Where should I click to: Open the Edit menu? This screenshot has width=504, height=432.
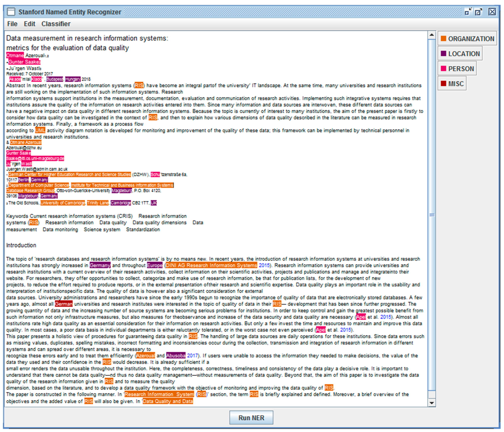(x=29, y=24)
